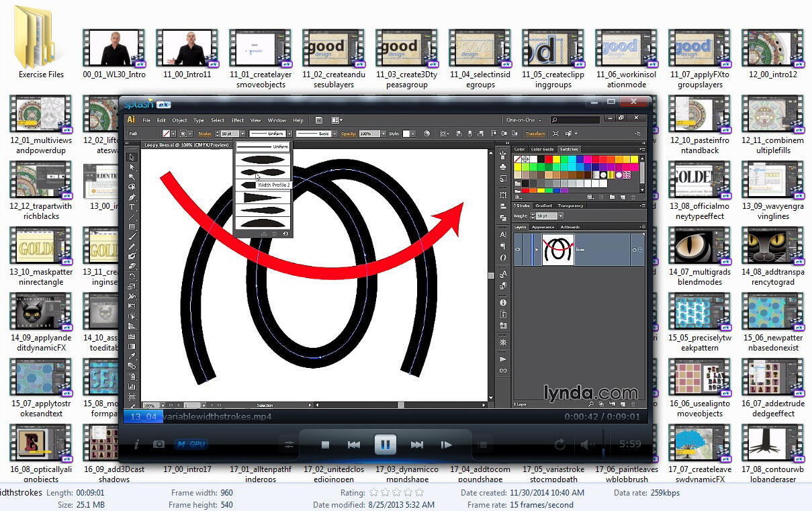Select the Pencil tool

point(132,246)
